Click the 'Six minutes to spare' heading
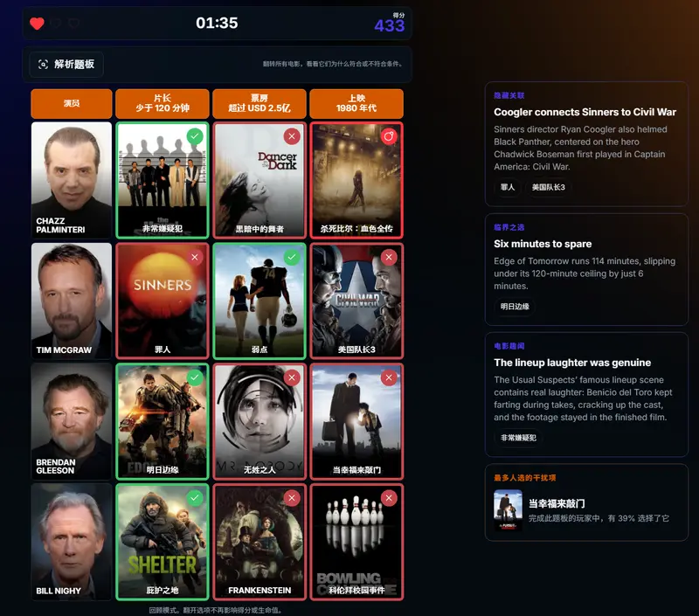 (x=543, y=244)
